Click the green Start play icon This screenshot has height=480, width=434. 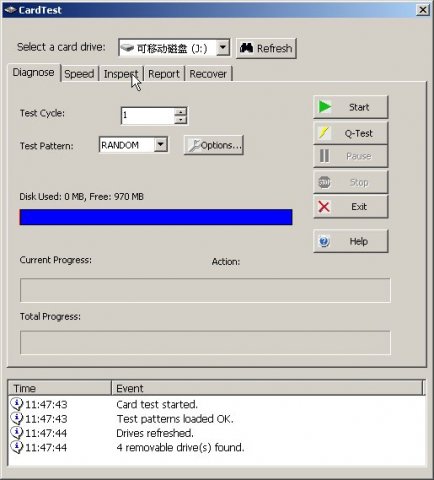[325, 107]
